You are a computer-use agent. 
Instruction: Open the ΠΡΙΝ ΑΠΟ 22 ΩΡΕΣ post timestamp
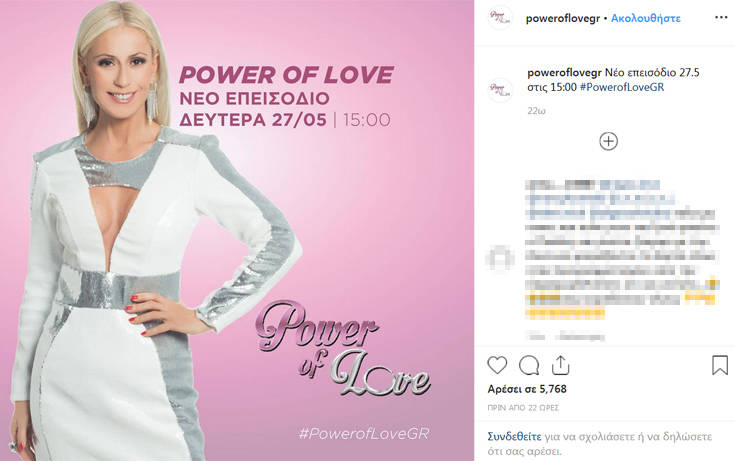[523, 408]
